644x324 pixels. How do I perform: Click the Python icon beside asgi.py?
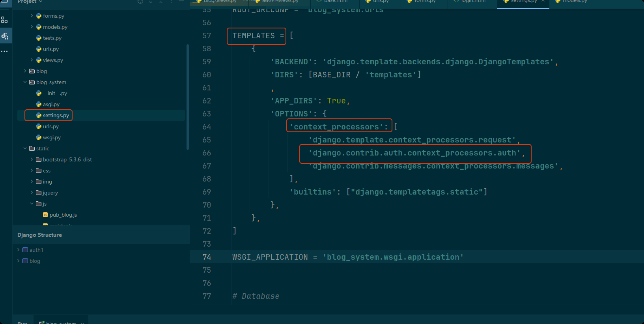click(39, 104)
